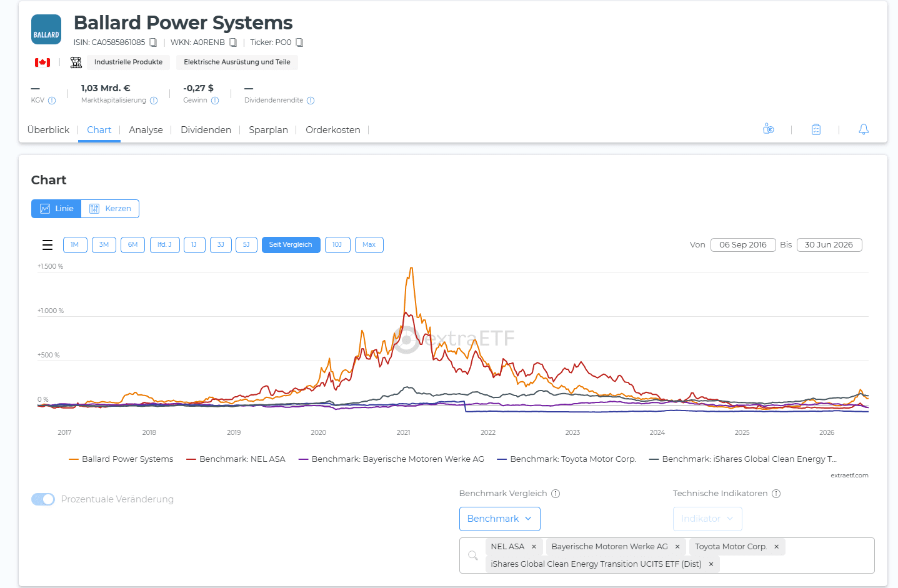Switch to the Analyse tab

click(x=146, y=130)
